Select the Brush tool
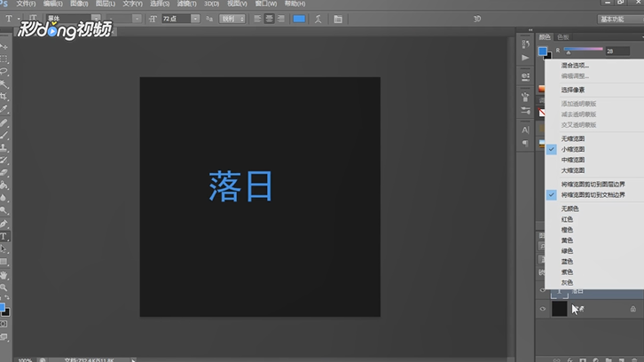 coord(4,135)
